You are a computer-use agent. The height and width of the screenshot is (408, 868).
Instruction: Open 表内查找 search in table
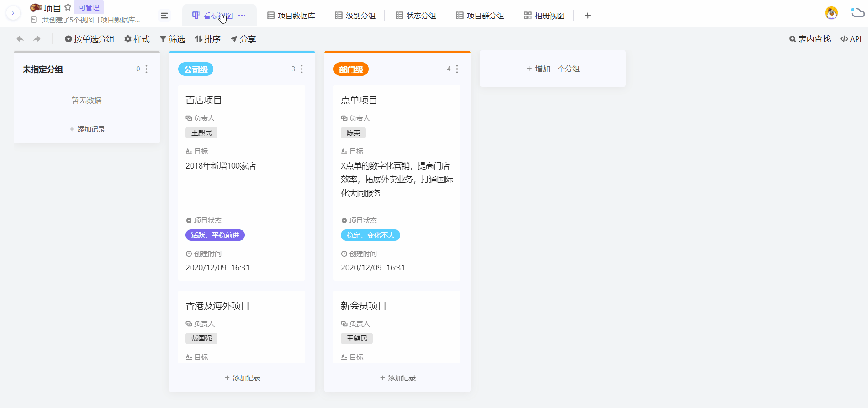810,39
